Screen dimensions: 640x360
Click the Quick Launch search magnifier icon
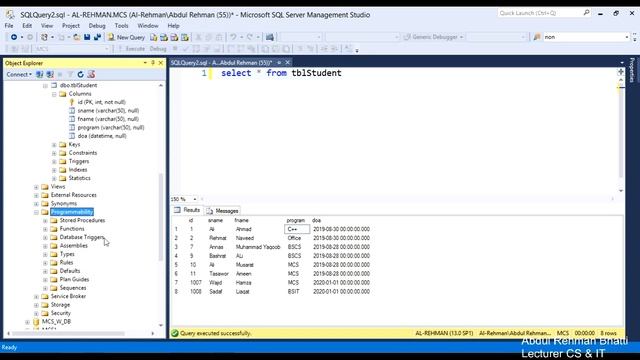[x=587, y=13]
